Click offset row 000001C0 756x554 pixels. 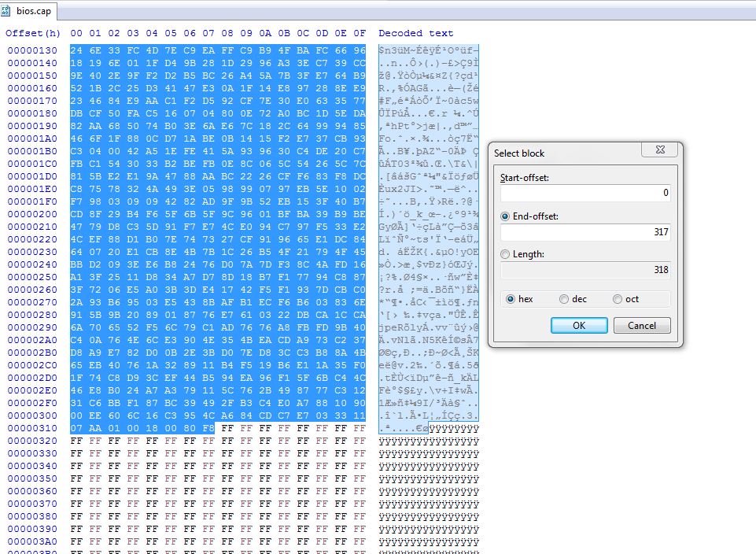click(x=32, y=164)
